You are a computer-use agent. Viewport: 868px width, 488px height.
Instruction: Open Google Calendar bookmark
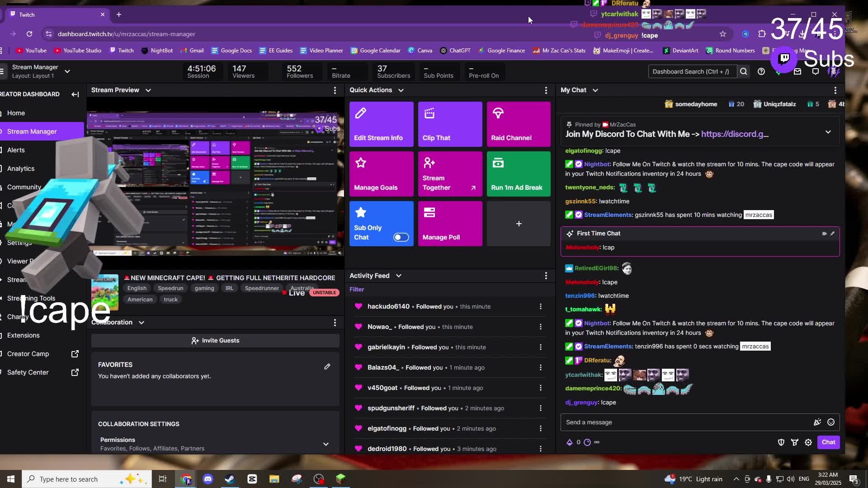click(376, 51)
